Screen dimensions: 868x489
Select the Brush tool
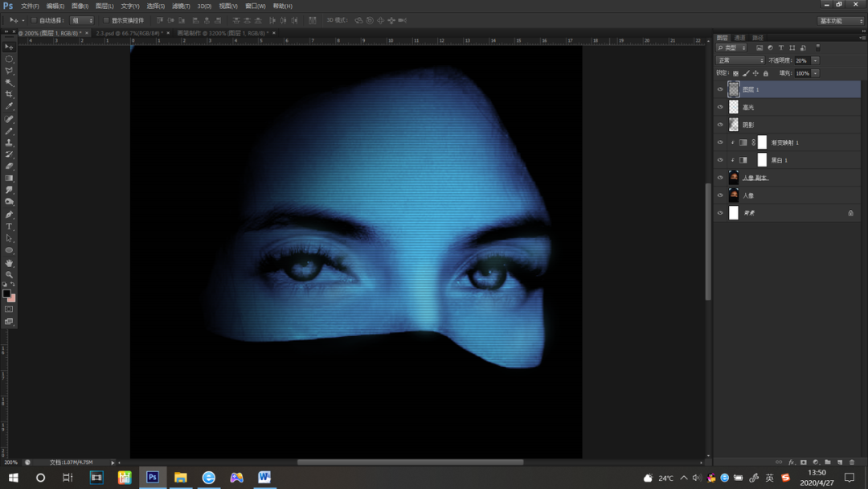(9, 131)
